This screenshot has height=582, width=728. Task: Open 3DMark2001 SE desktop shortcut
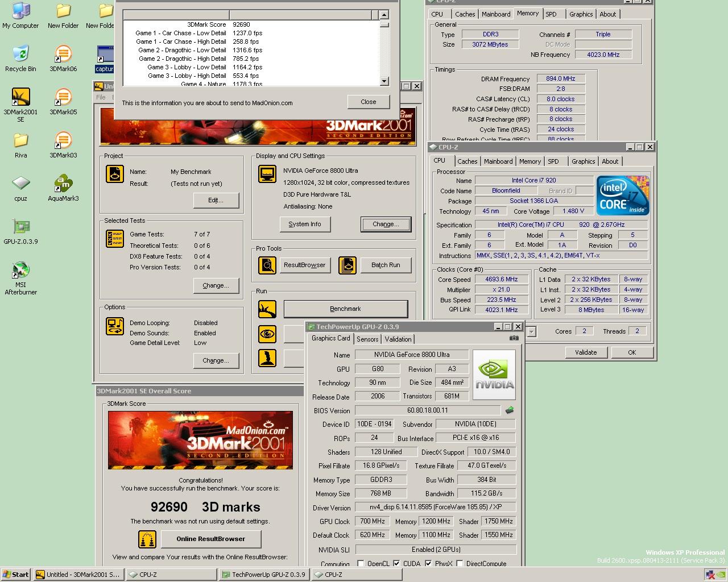(20, 105)
